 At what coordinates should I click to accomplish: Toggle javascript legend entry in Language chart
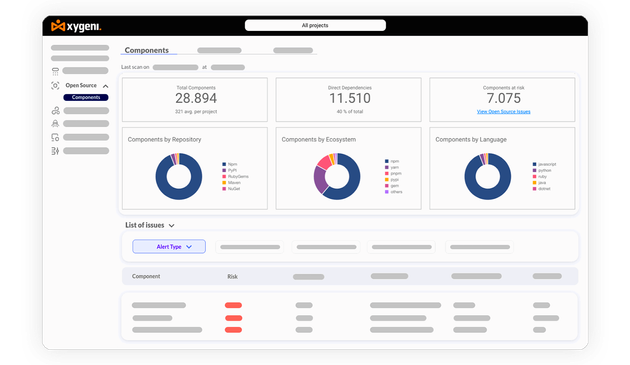[544, 164]
